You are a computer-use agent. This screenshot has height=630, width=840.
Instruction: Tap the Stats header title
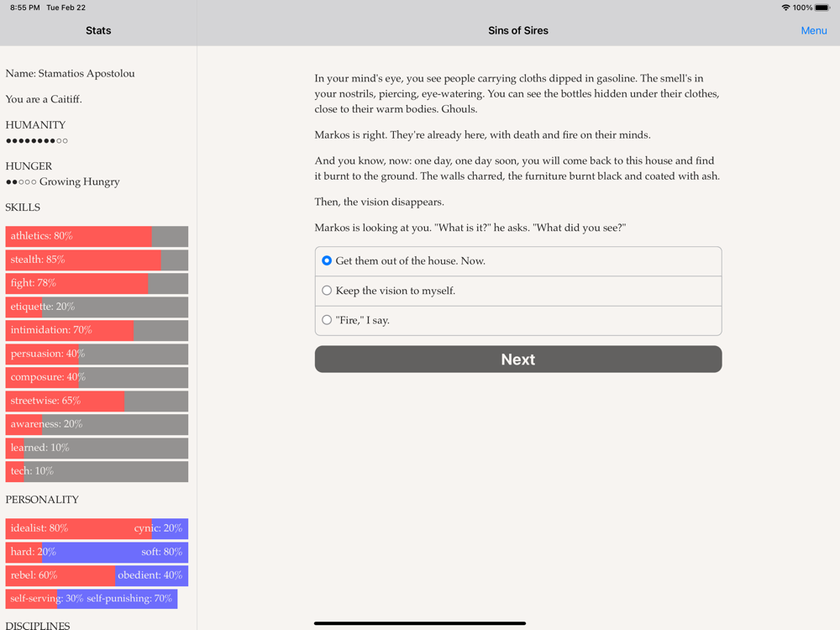pos(98,30)
